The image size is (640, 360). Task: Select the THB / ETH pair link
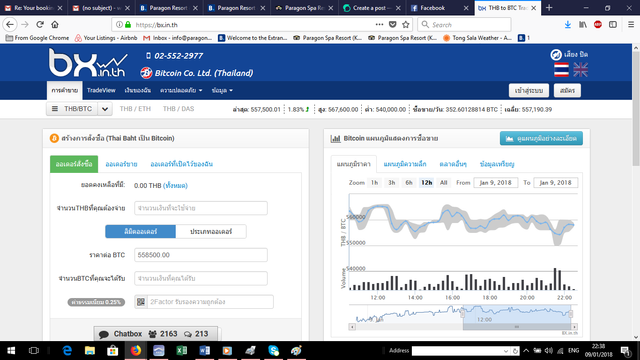point(135,109)
